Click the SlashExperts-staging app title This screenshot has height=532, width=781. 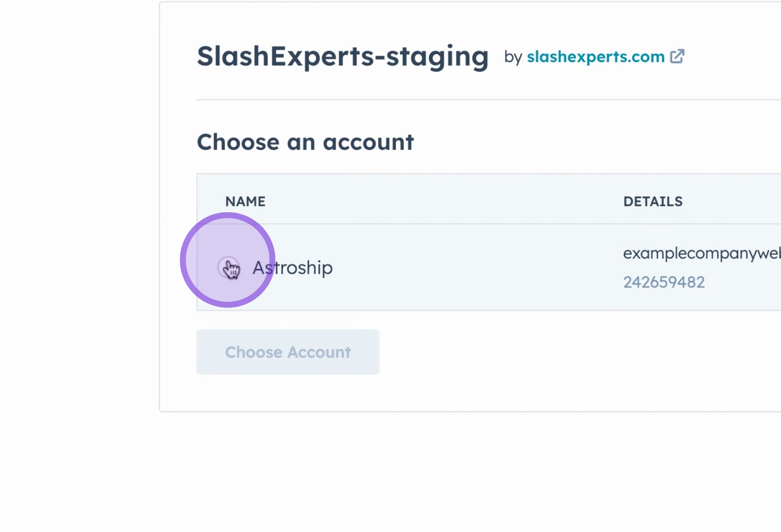pos(343,57)
